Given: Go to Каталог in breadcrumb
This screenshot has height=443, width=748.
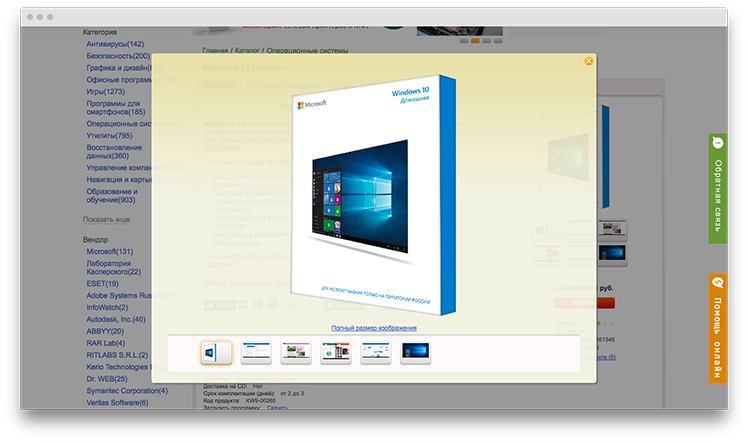Looking at the screenshot, I should coord(247,50).
